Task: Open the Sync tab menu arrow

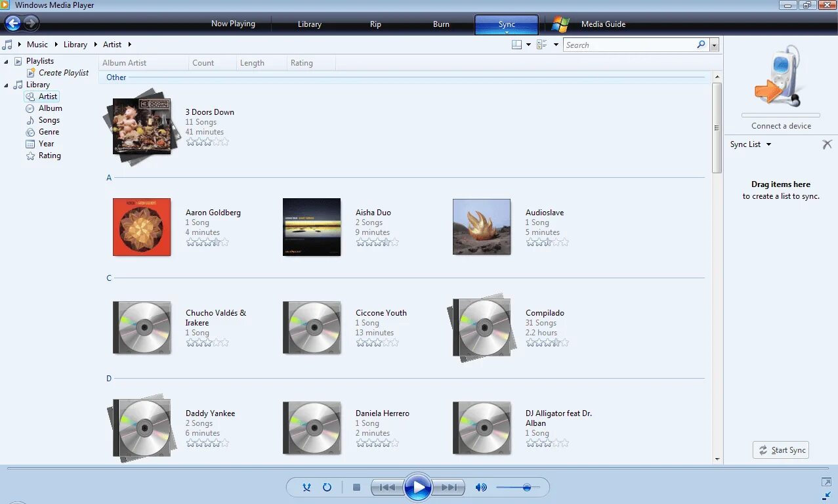Action: pos(507,32)
